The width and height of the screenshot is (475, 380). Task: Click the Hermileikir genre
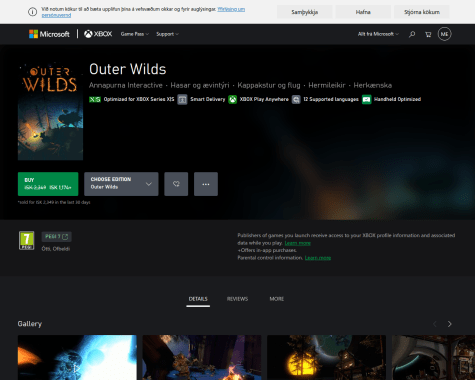coord(327,85)
